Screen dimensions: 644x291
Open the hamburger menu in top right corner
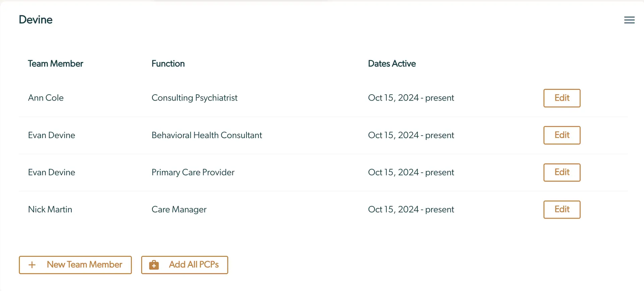[x=629, y=20]
